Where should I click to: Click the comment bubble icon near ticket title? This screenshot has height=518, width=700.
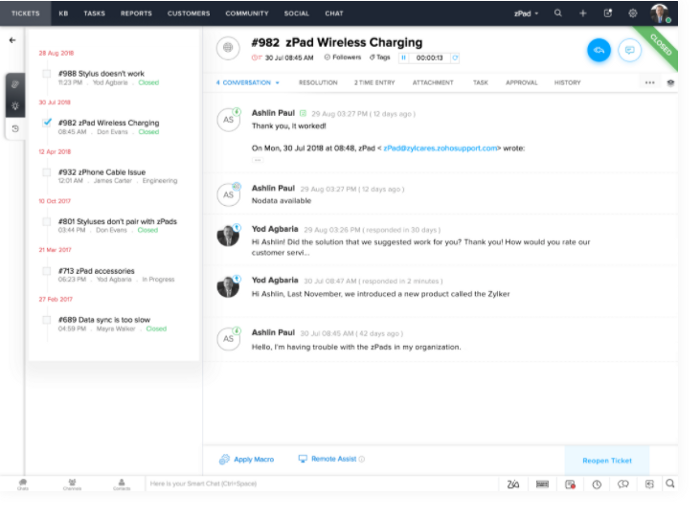pos(629,50)
